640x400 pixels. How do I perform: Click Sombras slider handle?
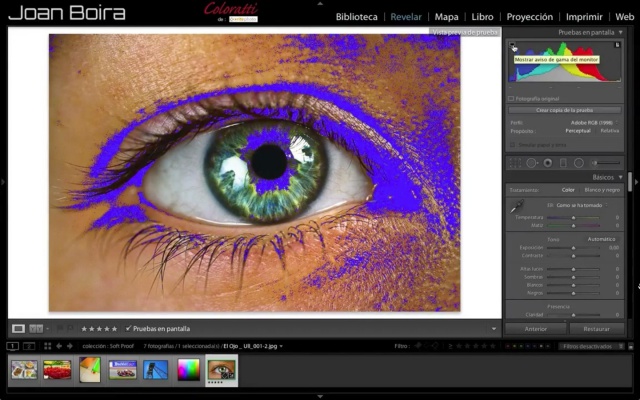tap(573, 277)
